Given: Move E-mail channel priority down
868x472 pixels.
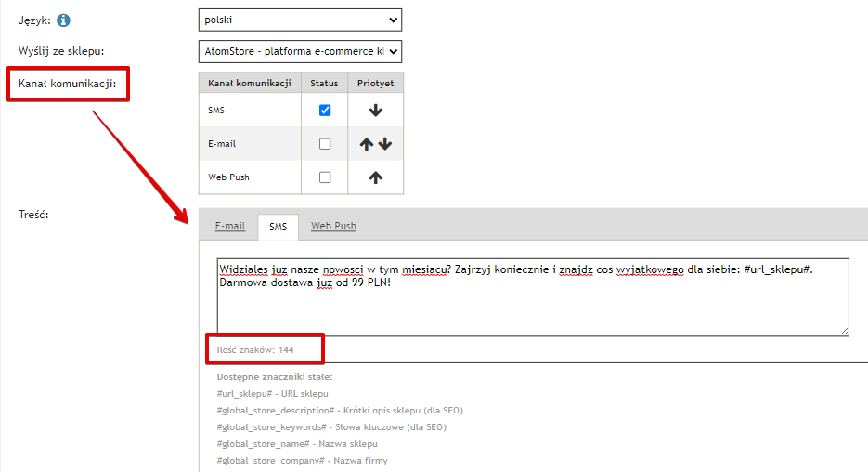Looking at the screenshot, I should point(385,144).
